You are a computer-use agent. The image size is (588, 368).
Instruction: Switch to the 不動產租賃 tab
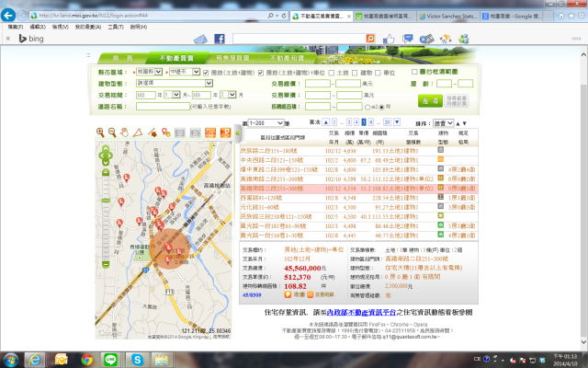pyautogui.click(x=287, y=58)
